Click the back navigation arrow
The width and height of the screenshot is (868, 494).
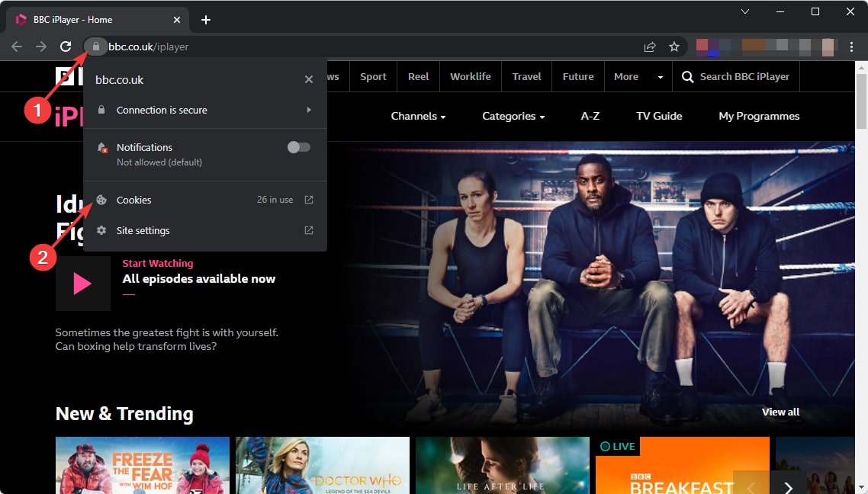(x=16, y=47)
